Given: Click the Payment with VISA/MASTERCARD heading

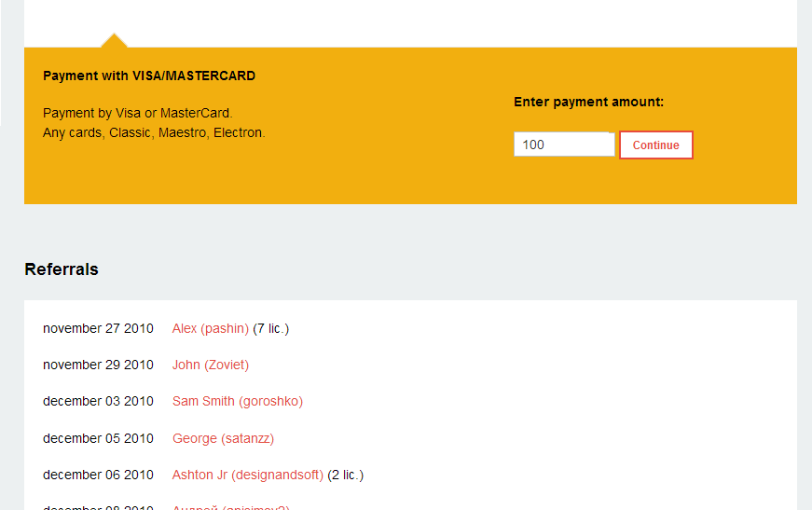Looking at the screenshot, I should point(149,76).
